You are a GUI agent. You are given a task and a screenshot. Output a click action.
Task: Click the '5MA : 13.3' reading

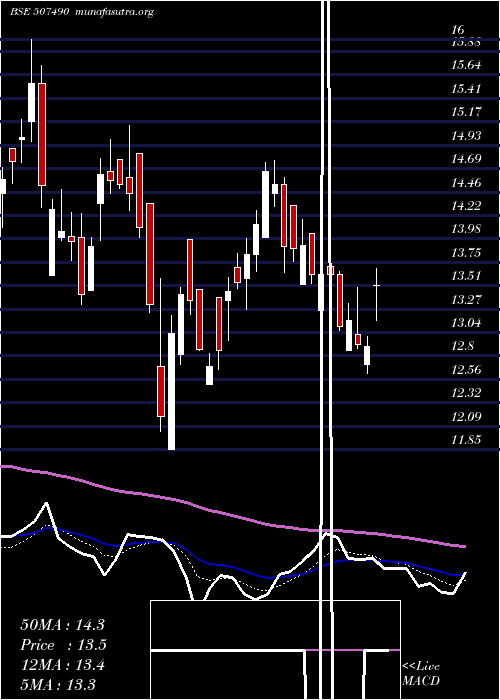[58, 684]
